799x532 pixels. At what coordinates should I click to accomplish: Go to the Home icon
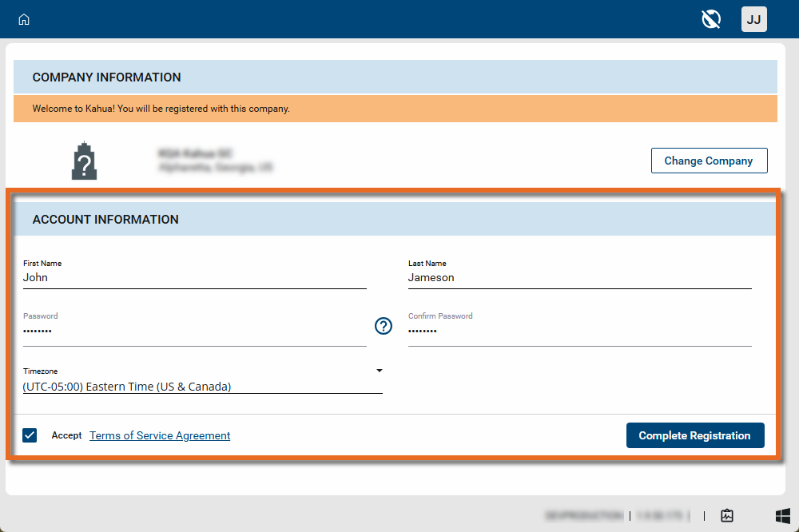point(24,19)
